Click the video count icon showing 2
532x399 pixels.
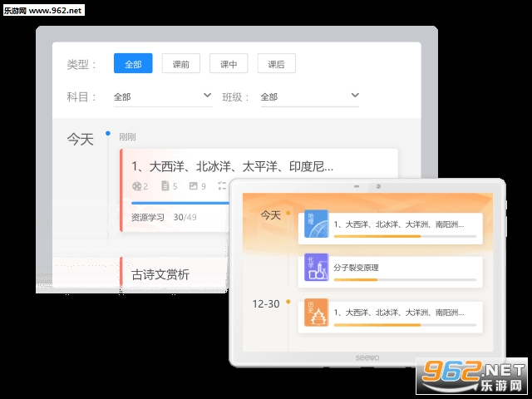136,186
